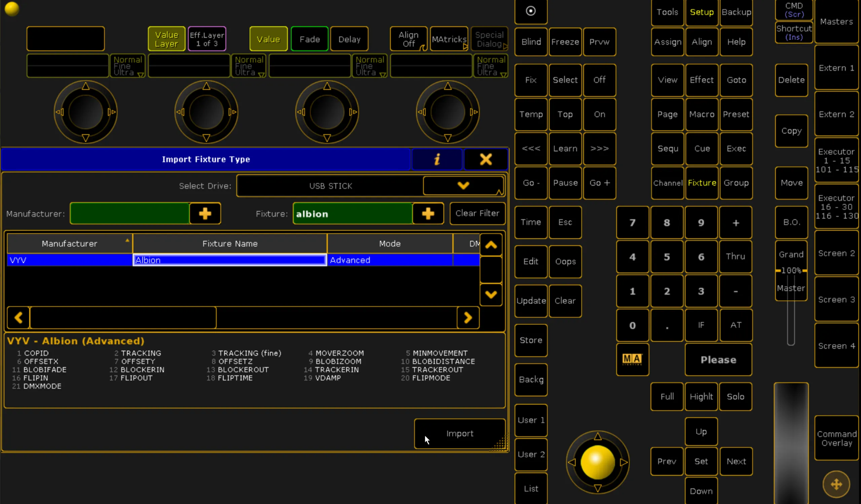
Task: Click up arrow of first encoder wheel
Action: (x=85, y=86)
